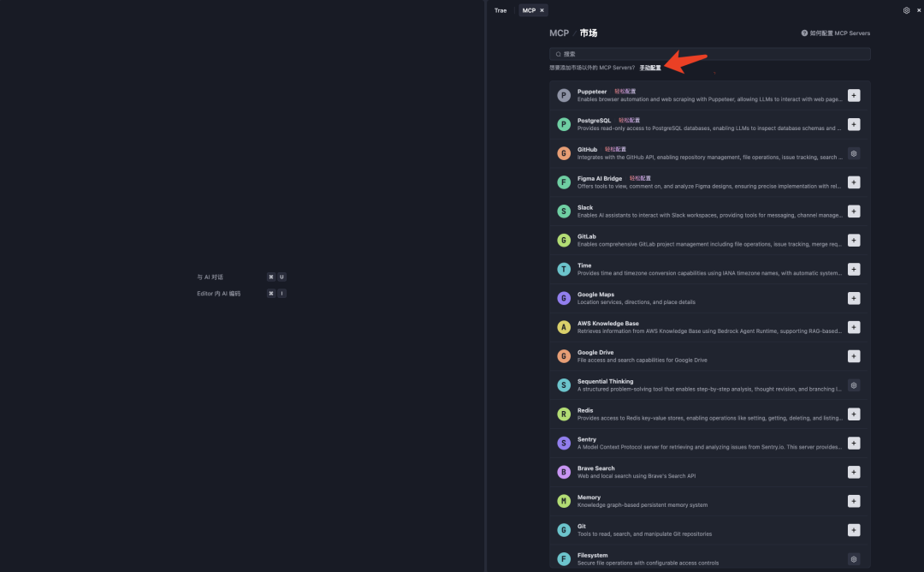Add the Figma AI Bridge server
The width and height of the screenshot is (924, 572).
pos(853,182)
